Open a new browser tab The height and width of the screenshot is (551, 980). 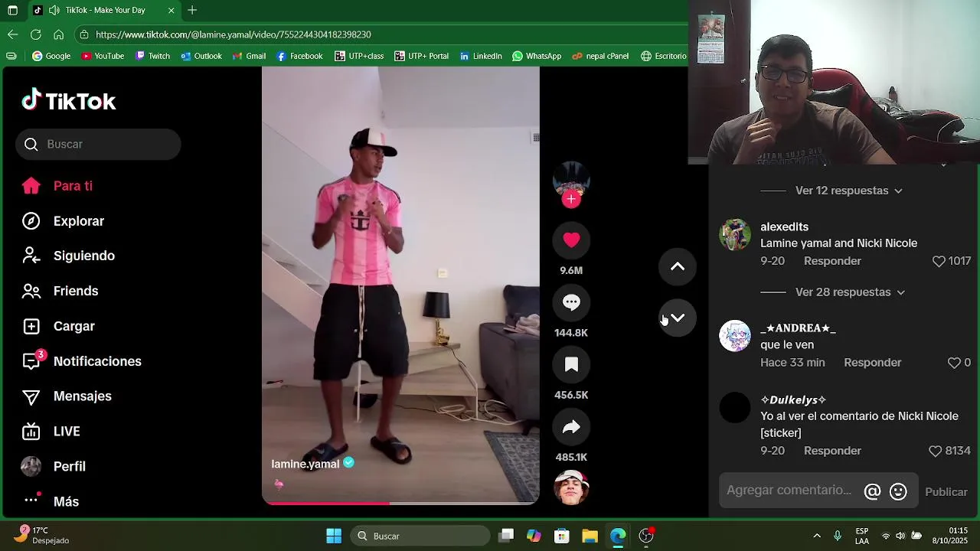click(192, 10)
